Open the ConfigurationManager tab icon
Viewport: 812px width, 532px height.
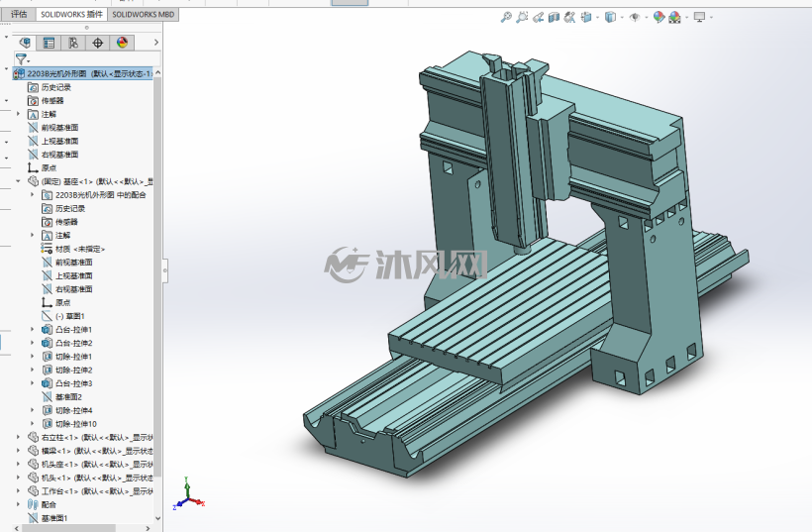click(73, 43)
